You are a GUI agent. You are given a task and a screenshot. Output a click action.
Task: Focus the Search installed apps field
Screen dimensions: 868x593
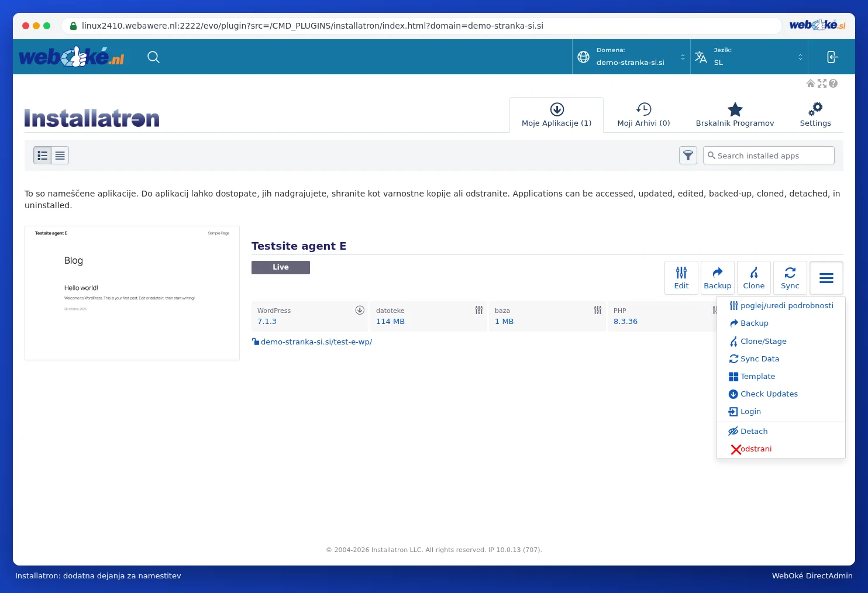(769, 156)
